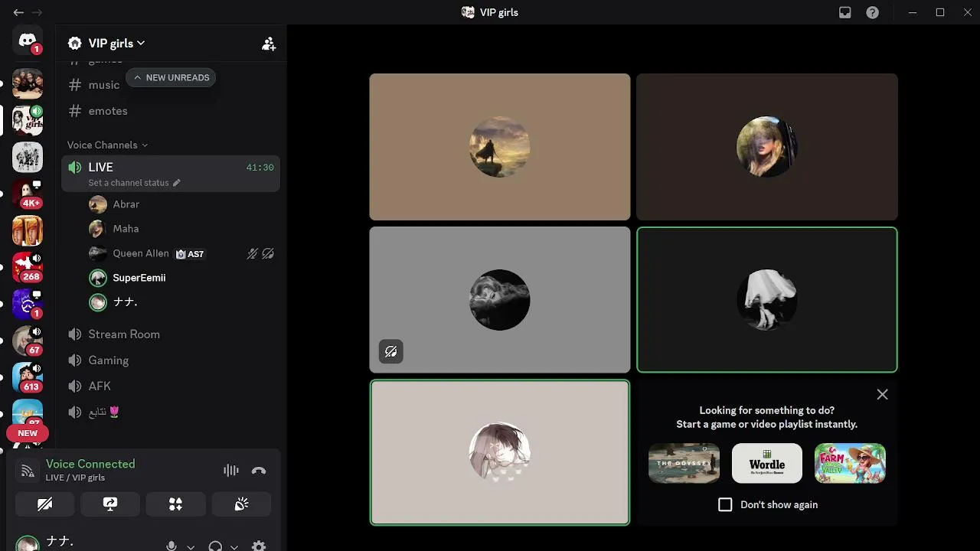This screenshot has width=980, height=551.
Task: Open server with 268 unread badge
Action: click(28, 267)
